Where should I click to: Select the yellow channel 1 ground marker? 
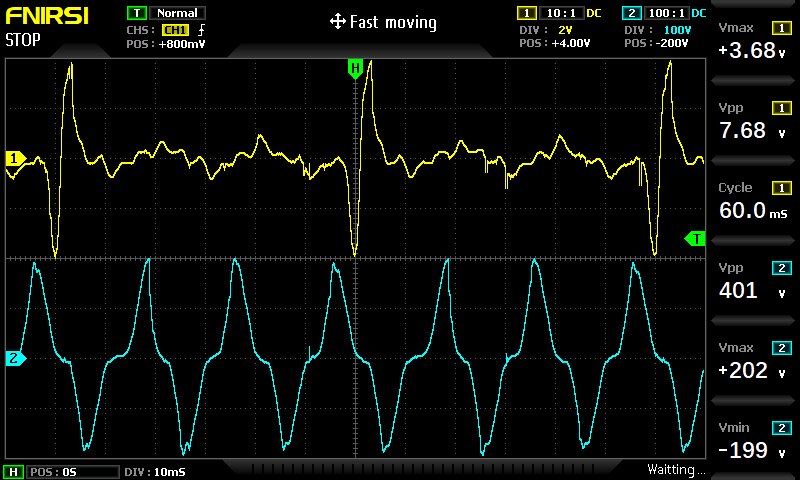[14, 158]
